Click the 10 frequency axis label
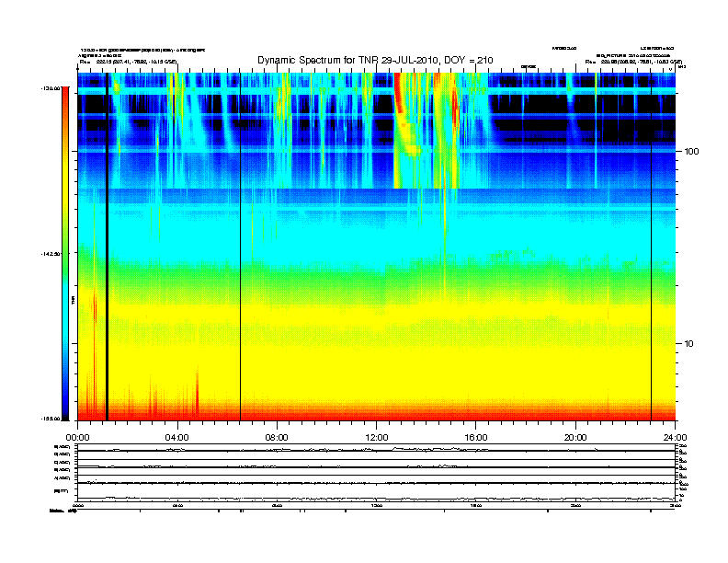Screen dimensions: 728x563 pyautogui.click(x=689, y=344)
